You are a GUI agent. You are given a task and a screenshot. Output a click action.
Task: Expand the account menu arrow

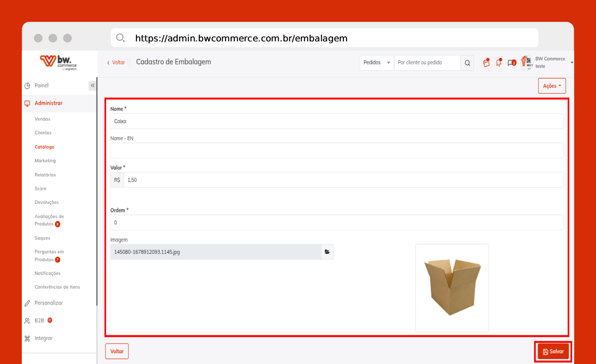(x=572, y=63)
